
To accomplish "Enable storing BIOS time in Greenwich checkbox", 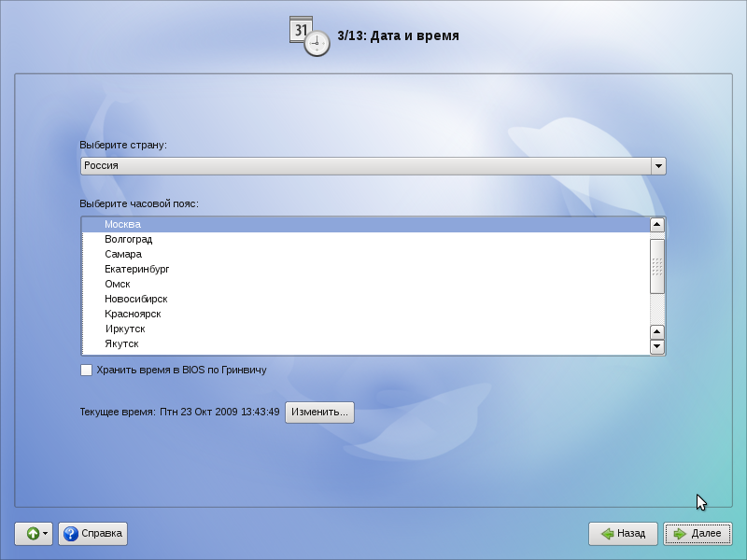I will 87,370.
